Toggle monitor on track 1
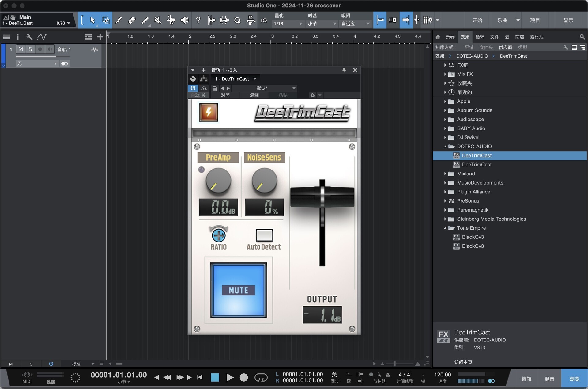The height and width of the screenshot is (389, 588). pos(50,49)
